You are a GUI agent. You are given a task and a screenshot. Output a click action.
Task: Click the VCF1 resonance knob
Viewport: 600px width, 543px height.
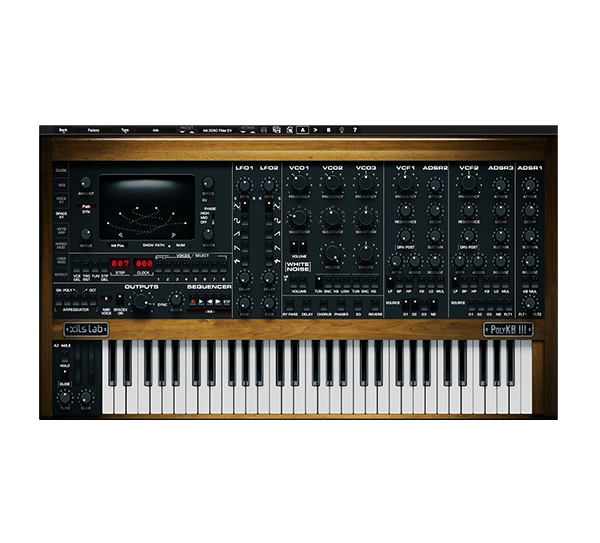[405, 210]
